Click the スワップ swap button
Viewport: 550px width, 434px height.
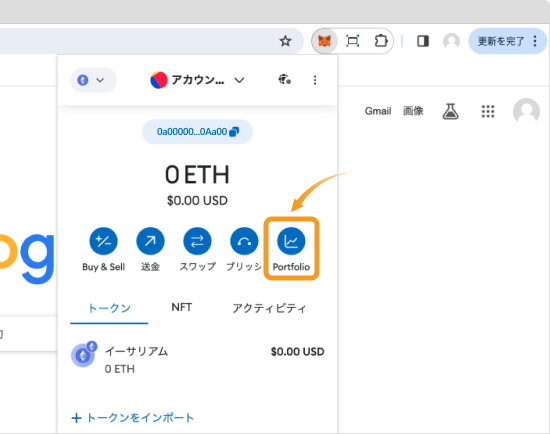click(197, 249)
